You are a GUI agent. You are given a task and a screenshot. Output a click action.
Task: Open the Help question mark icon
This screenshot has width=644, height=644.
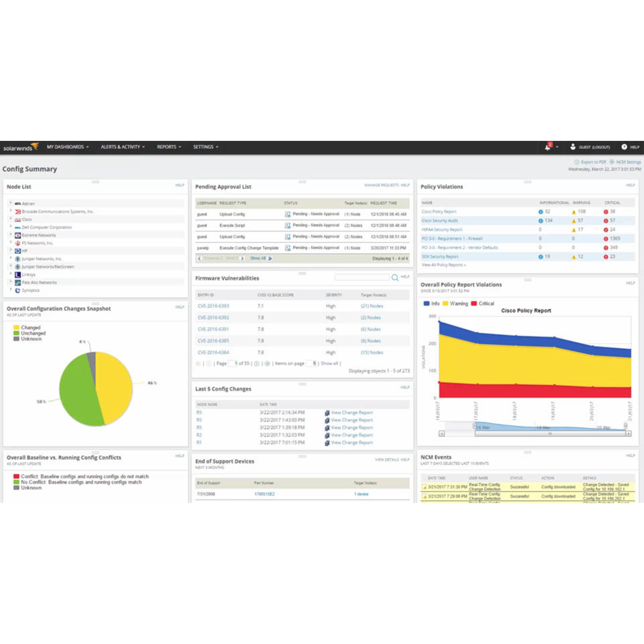point(624,147)
